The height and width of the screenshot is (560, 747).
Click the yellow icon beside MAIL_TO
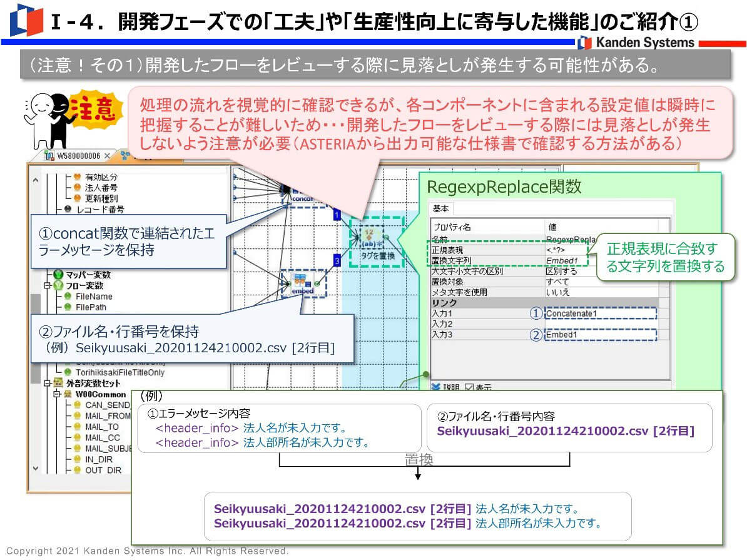click(77, 427)
